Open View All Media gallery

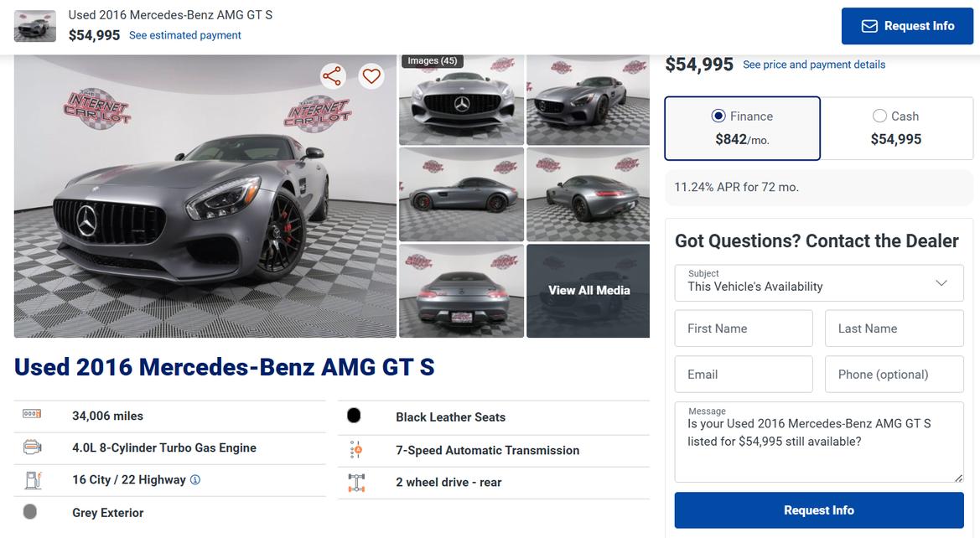click(x=589, y=290)
